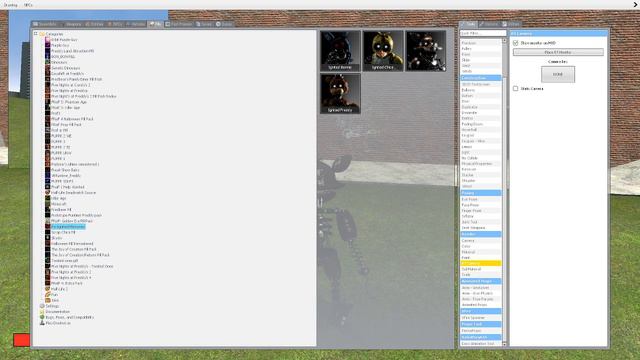The height and width of the screenshot is (360, 640).
Task: Select the Physical Properties tool
Action: click(x=481, y=164)
